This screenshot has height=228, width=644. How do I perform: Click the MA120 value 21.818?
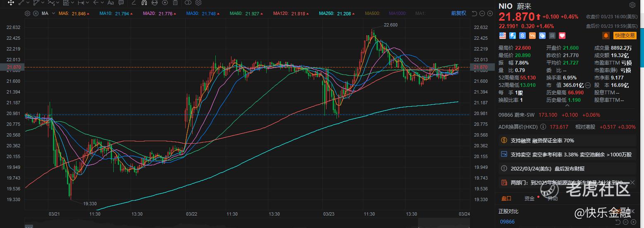pyautogui.click(x=298, y=13)
